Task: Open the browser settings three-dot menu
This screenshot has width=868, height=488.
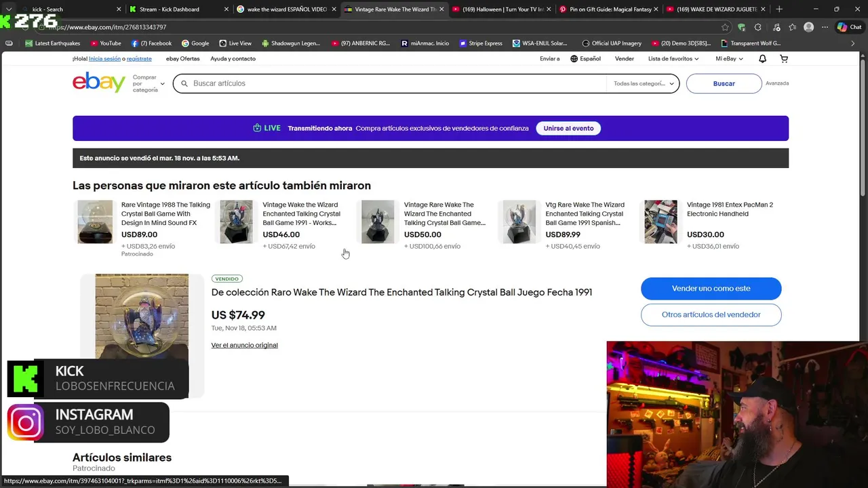Action: pos(825,27)
